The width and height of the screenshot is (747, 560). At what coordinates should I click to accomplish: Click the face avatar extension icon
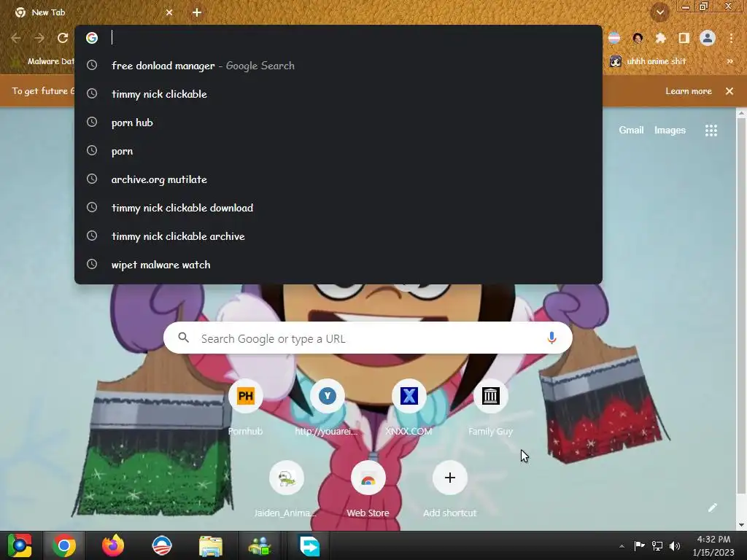click(x=638, y=38)
